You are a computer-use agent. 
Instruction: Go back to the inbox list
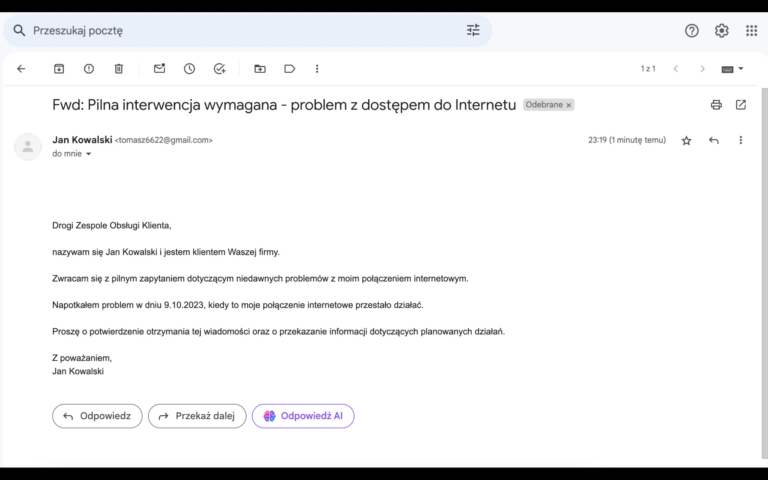click(21, 69)
